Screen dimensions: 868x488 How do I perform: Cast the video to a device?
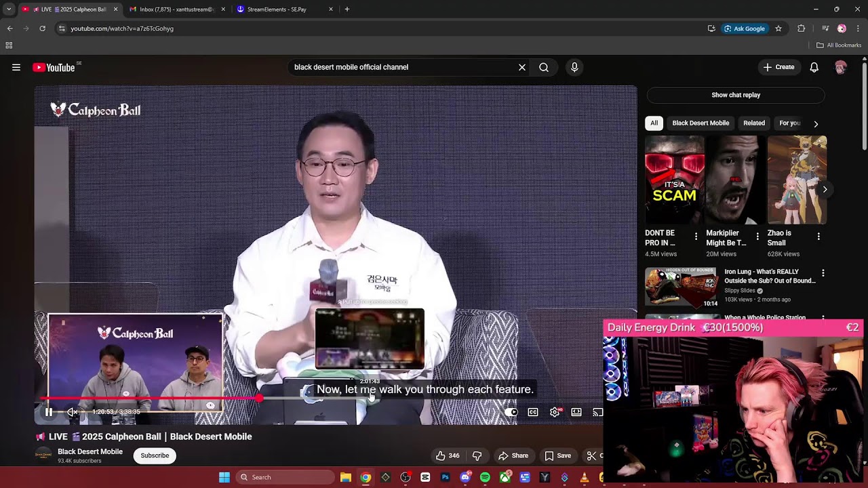[597, 412]
